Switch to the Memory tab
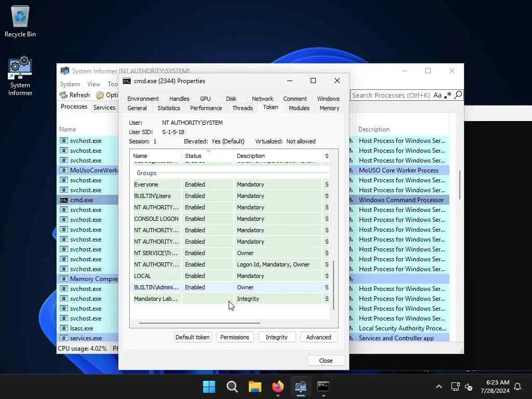 (x=329, y=108)
